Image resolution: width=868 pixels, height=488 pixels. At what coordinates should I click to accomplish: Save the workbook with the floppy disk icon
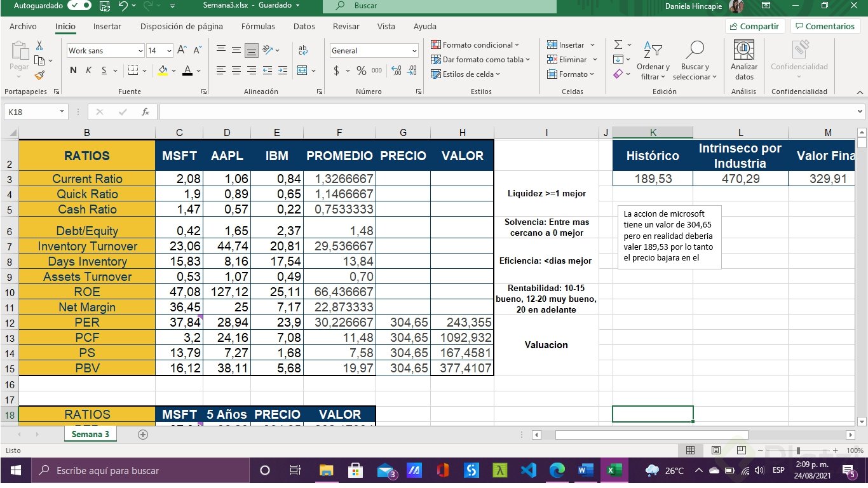point(105,6)
